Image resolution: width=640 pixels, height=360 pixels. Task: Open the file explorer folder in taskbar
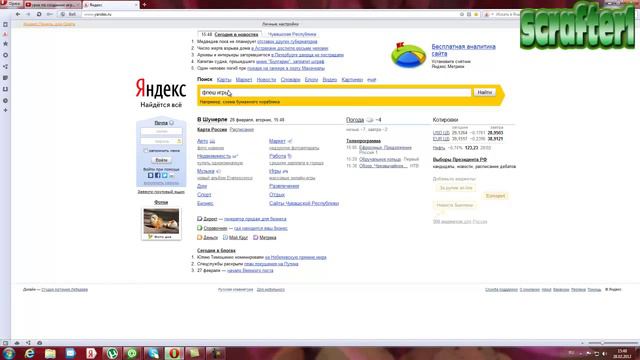tap(50, 353)
